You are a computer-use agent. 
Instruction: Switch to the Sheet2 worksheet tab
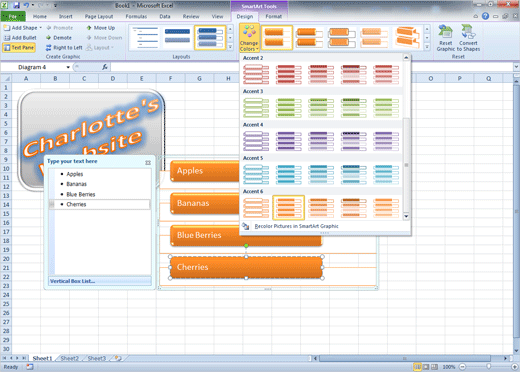click(69, 358)
